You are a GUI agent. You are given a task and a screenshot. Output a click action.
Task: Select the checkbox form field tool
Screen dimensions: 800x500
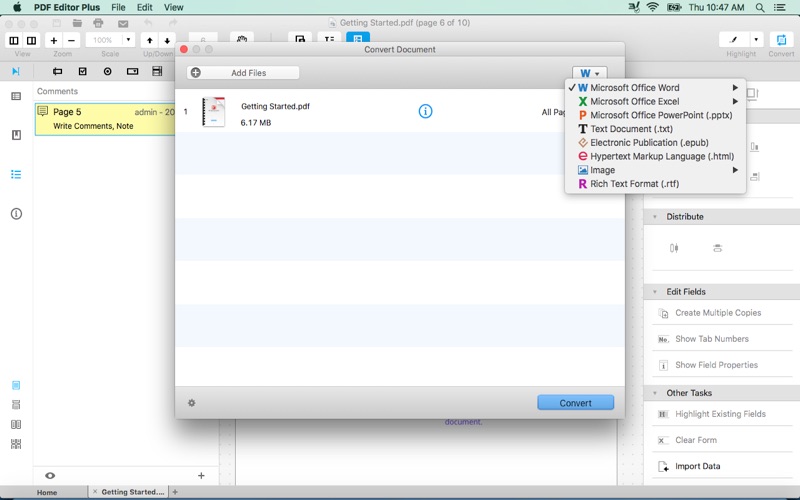(83, 71)
